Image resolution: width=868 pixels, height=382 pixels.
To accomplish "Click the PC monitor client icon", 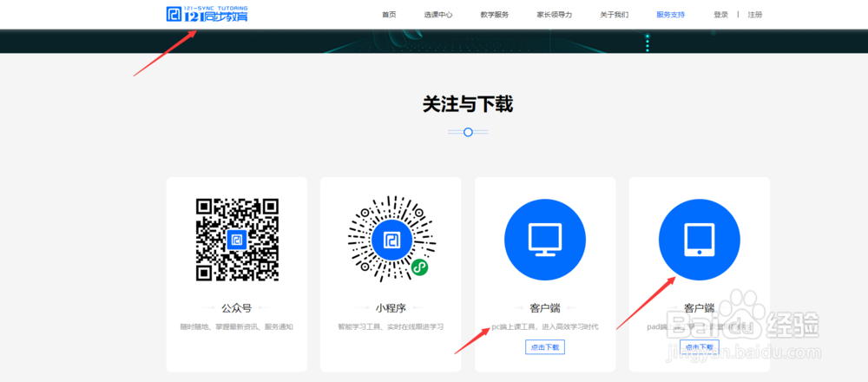I will 545,240.
